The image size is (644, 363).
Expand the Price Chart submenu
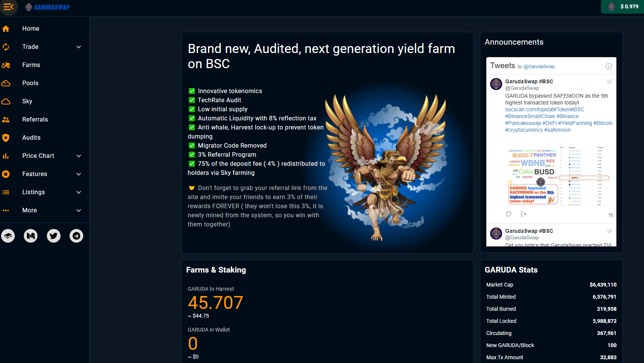[x=79, y=156]
